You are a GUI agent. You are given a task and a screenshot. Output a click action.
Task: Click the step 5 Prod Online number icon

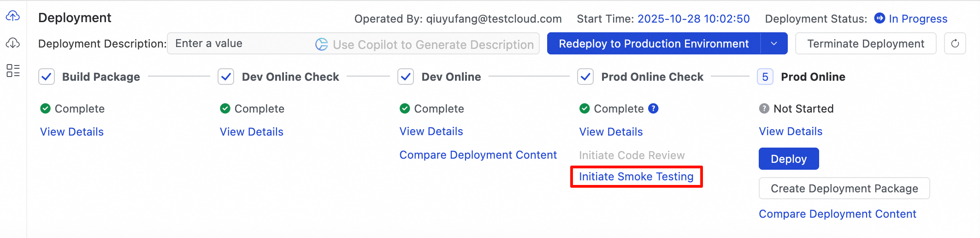pos(765,77)
